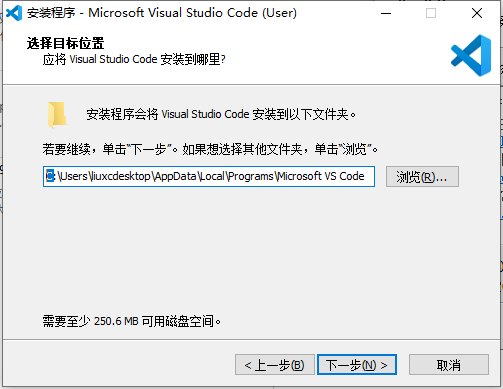503x389 pixels.
Task: Click 'Microsoft VS Code' at end of path
Action: [321, 176]
